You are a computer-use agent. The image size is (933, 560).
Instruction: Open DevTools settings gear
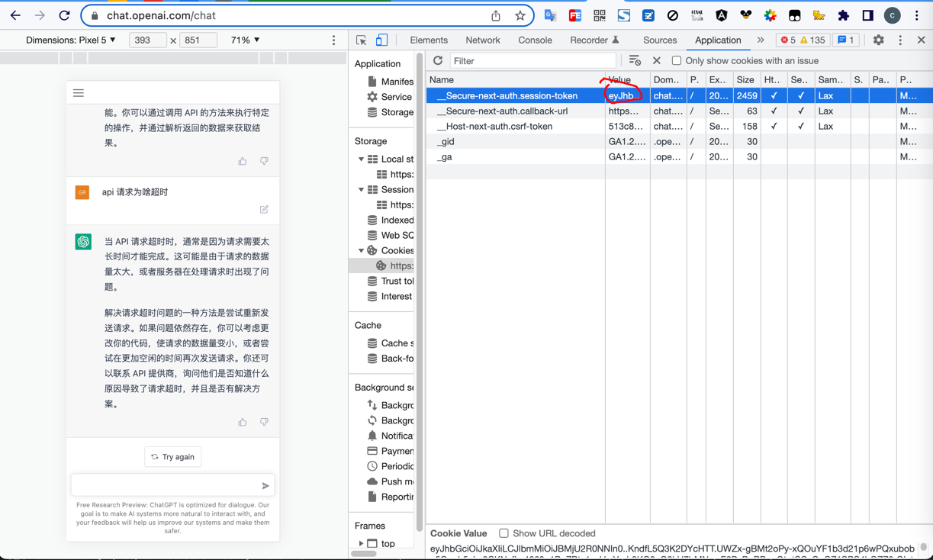[x=879, y=40]
